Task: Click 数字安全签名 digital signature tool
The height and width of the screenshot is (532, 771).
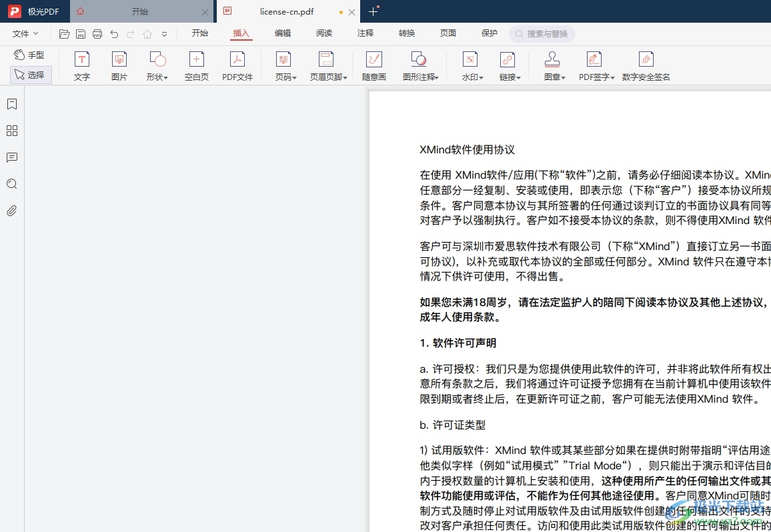Action: [646, 66]
